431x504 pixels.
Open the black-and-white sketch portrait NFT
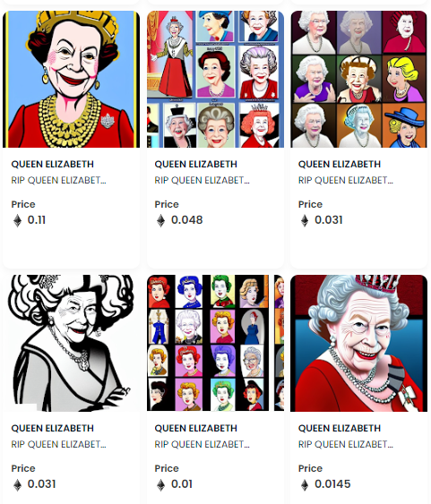pyautogui.click(x=72, y=343)
